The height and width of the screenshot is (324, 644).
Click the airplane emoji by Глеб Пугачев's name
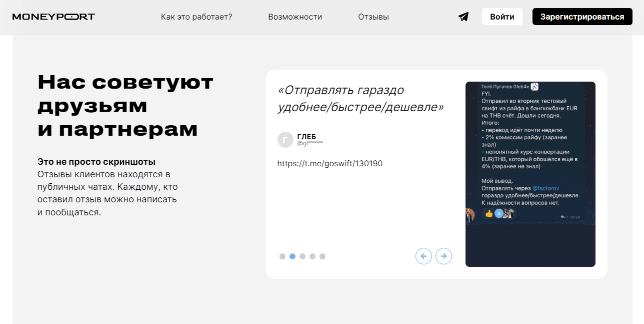pyautogui.click(x=535, y=87)
